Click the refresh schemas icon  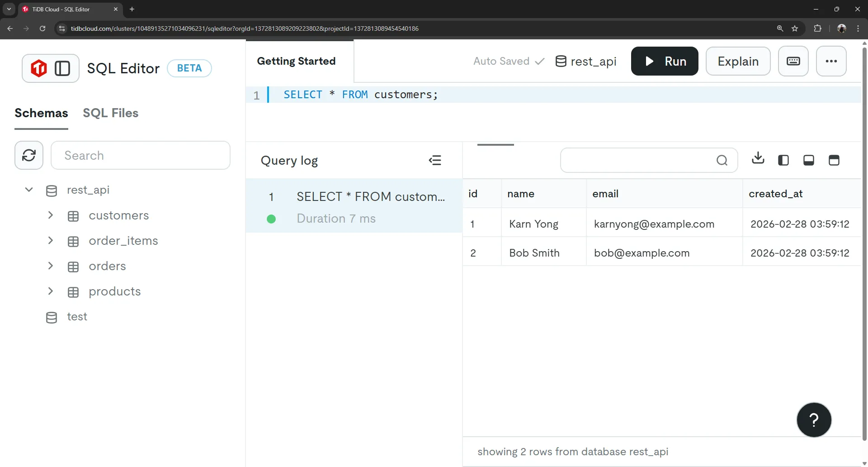click(29, 155)
